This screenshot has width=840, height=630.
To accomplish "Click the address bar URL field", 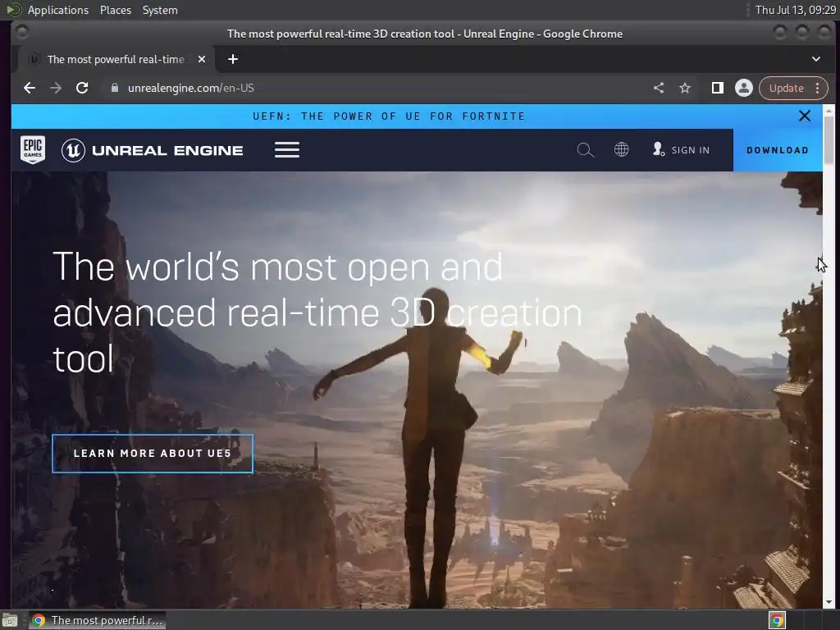I will tap(375, 88).
